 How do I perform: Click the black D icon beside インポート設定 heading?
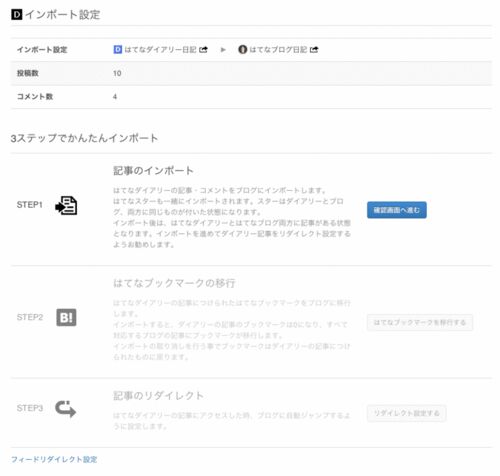16,15
